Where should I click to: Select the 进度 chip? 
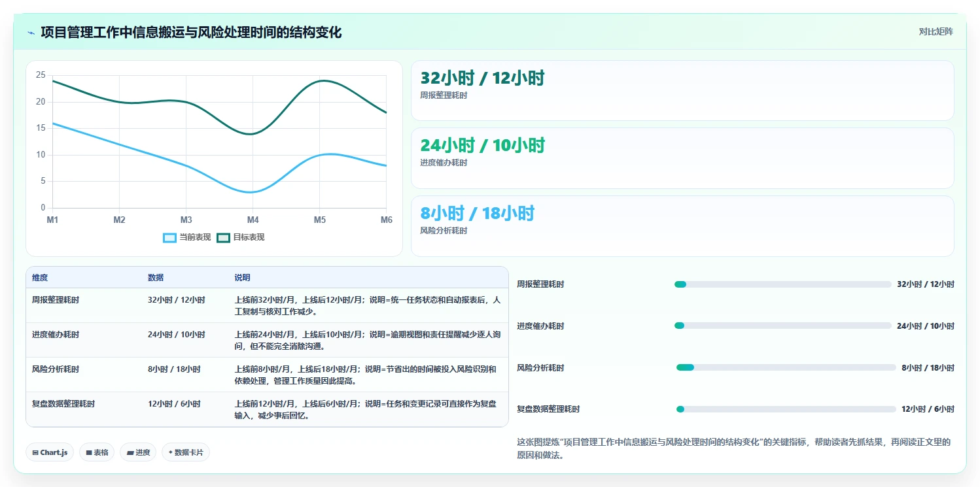(x=138, y=452)
